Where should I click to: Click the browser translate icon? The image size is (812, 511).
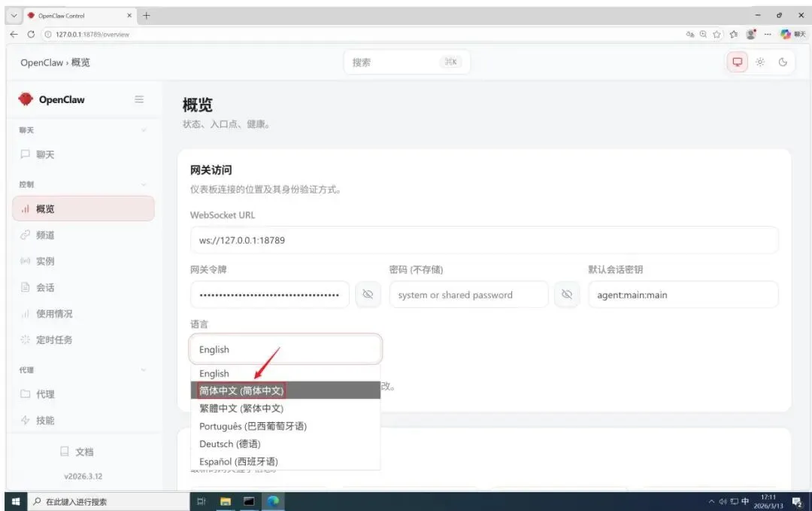[x=689, y=34]
